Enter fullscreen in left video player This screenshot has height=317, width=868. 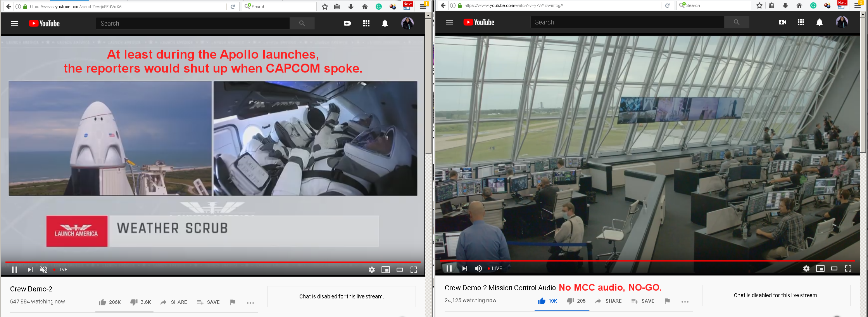[x=414, y=270]
